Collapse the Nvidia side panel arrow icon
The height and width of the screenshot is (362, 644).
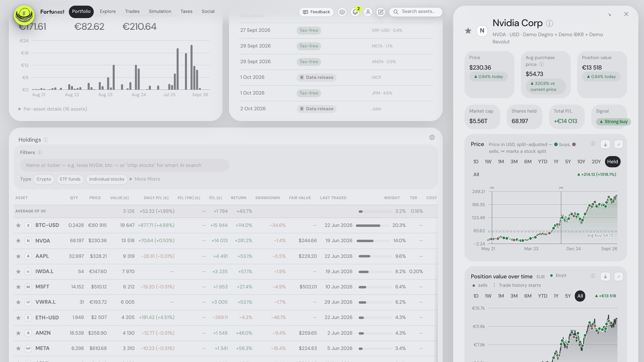(610, 14)
